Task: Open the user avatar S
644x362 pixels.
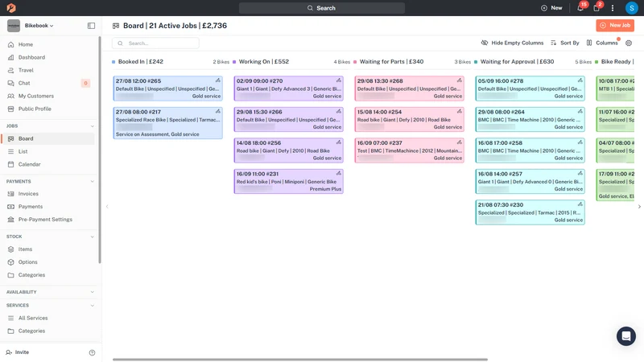Action: (631, 8)
